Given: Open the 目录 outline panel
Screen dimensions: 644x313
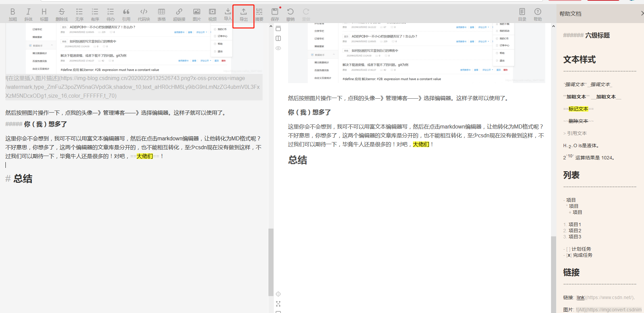Looking at the screenshot, I should click(522, 14).
